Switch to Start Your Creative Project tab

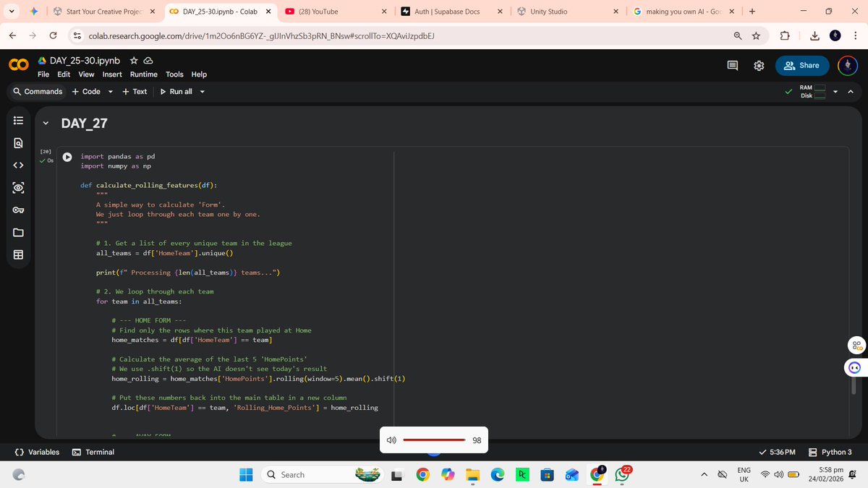point(105,12)
